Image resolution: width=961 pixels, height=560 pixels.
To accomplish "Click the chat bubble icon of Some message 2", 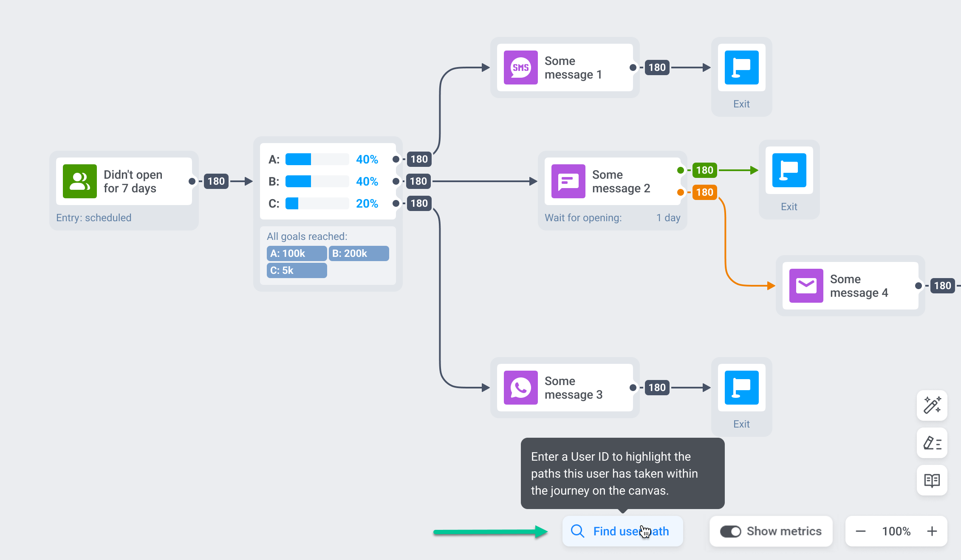I will (x=568, y=181).
